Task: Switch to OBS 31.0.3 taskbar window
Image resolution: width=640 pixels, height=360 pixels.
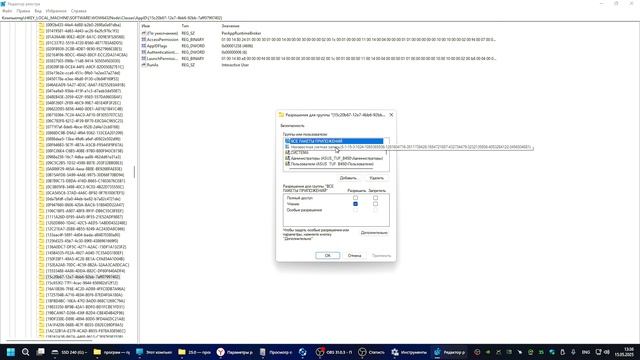Action: tap(335, 352)
